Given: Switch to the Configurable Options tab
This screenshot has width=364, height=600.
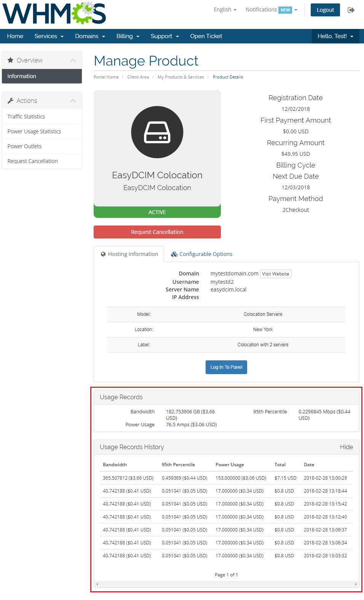Looking at the screenshot, I should 201,254.
